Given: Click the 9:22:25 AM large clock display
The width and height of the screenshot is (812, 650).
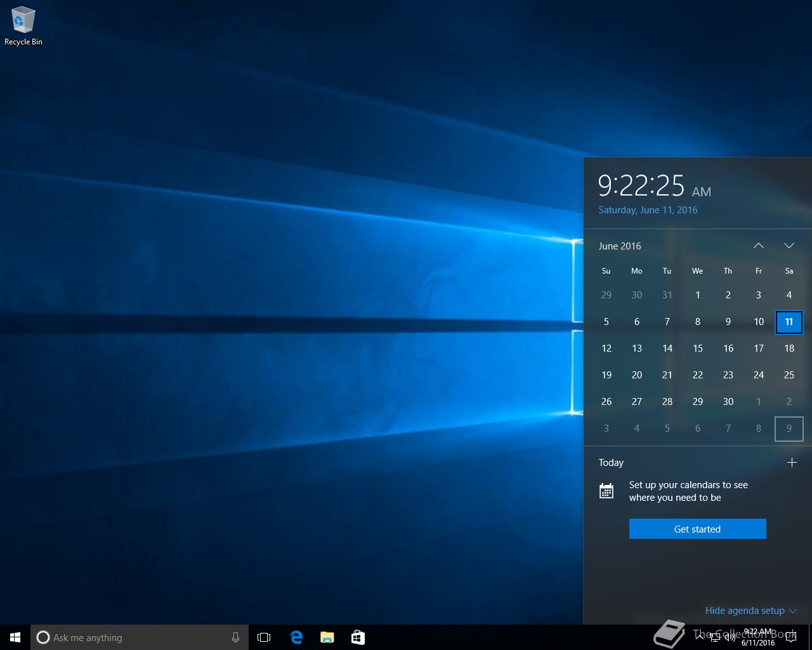Looking at the screenshot, I should [x=655, y=185].
